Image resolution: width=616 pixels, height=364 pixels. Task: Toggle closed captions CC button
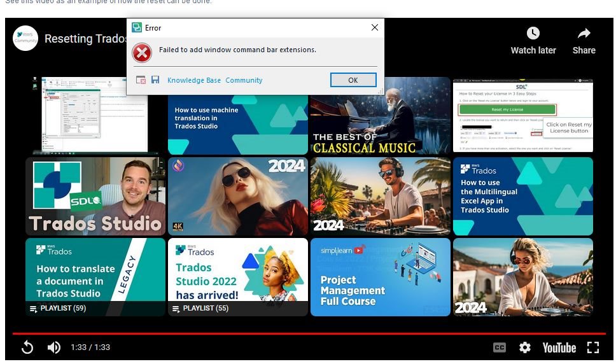500,347
